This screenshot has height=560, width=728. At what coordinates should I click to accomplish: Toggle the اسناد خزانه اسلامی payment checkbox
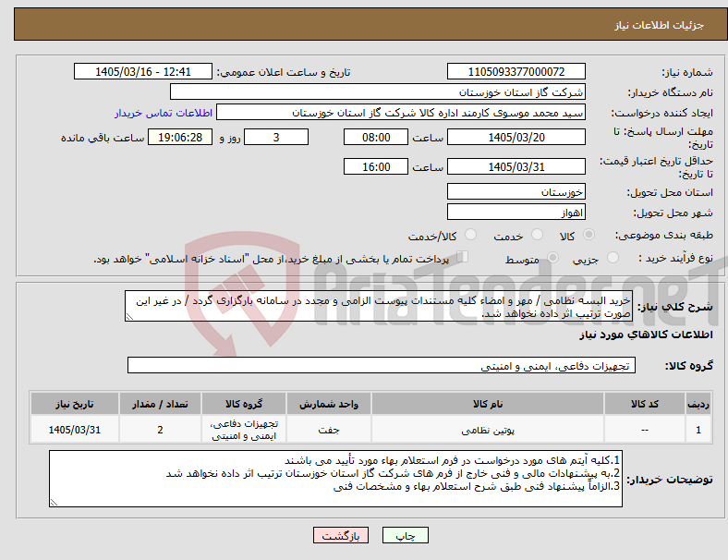pos(462,257)
